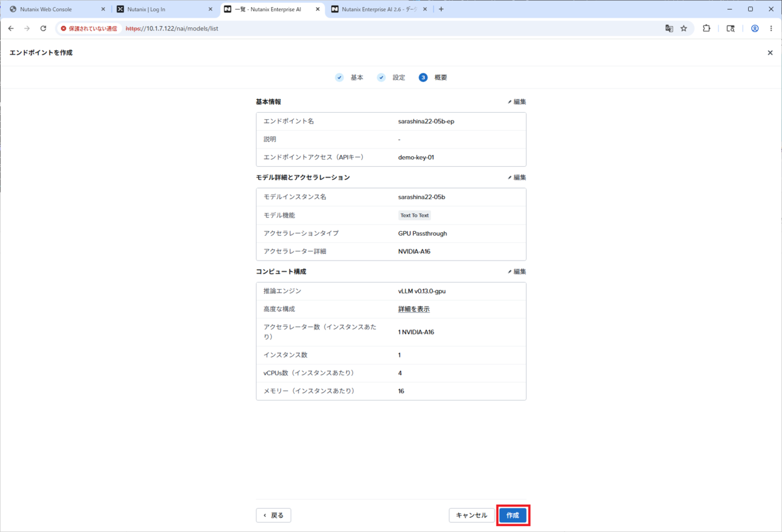Image resolution: width=782 pixels, height=532 pixels.
Task: Close the Nutanix Enterprise AI 2.6 tab
Action: tap(425, 9)
